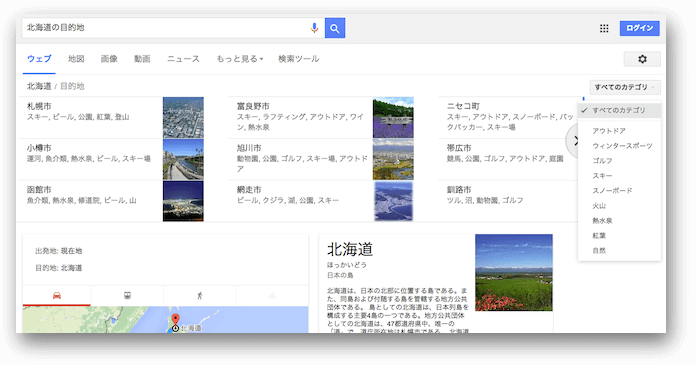Click the 北海道 knowledge panel photo
This screenshot has width=696, height=365.
[514, 273]
